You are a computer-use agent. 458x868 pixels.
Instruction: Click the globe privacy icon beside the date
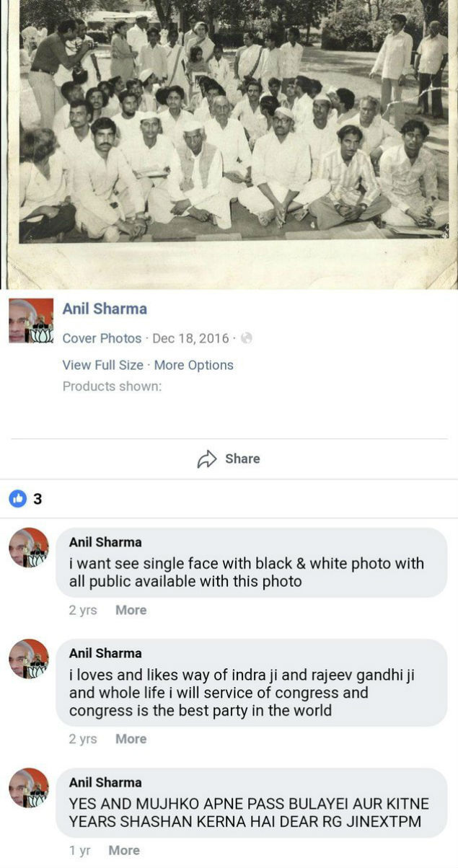tap(246, 338)
